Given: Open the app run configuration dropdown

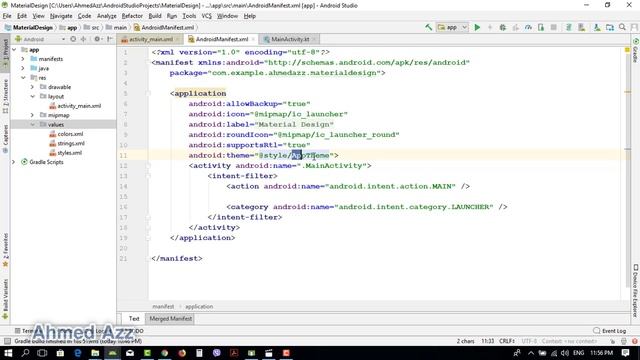Looking at the screenshot, I should (452, 27).
